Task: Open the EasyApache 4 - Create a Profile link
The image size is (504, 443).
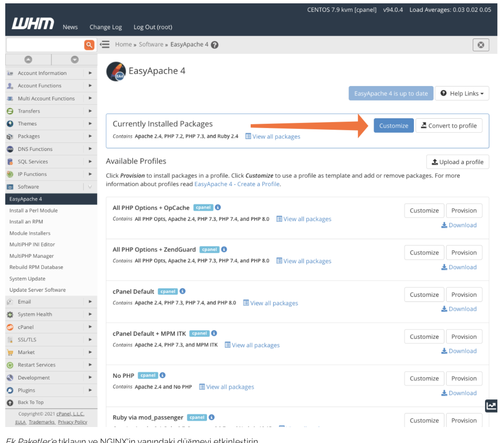Action: click(x=237, y=184)
